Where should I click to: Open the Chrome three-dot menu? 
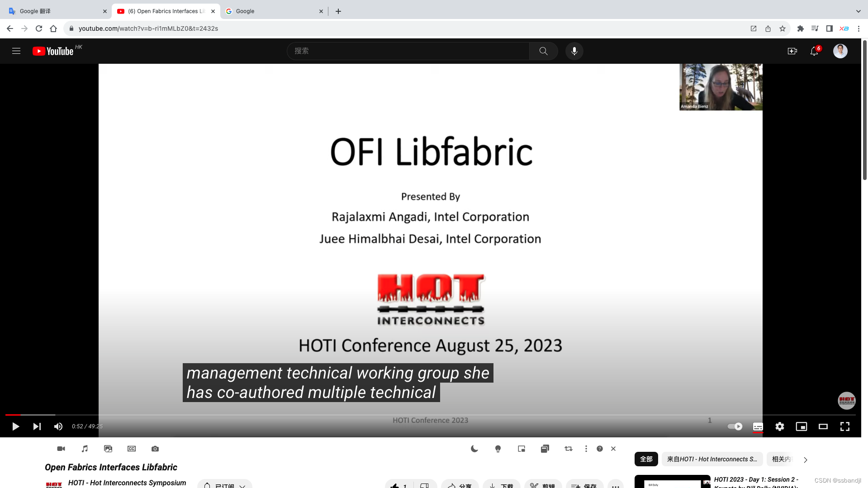[x=859, y=28]
